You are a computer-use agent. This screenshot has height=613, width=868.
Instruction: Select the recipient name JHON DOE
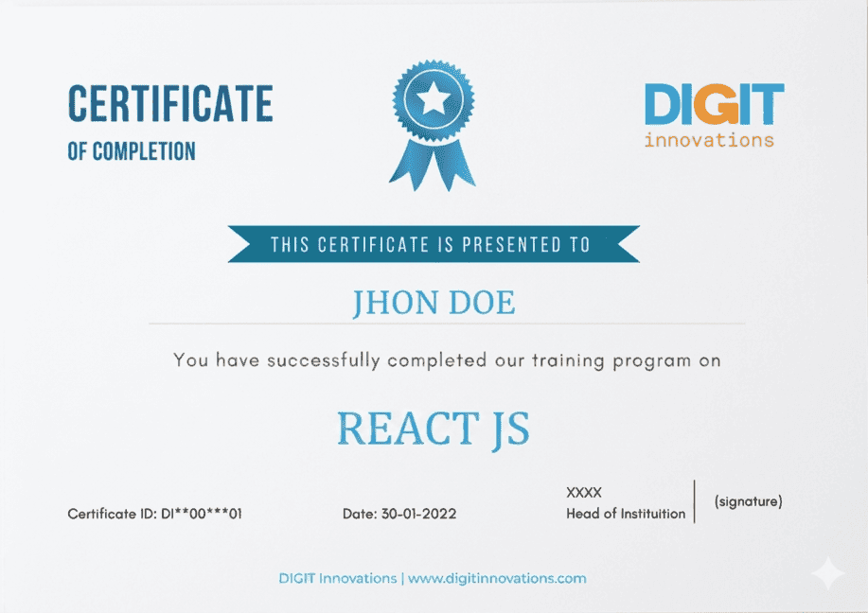point(434,303)
